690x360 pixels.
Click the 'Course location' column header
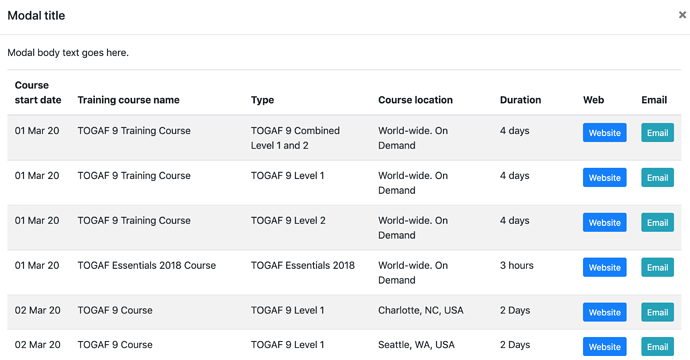click(x=415, y=100)
